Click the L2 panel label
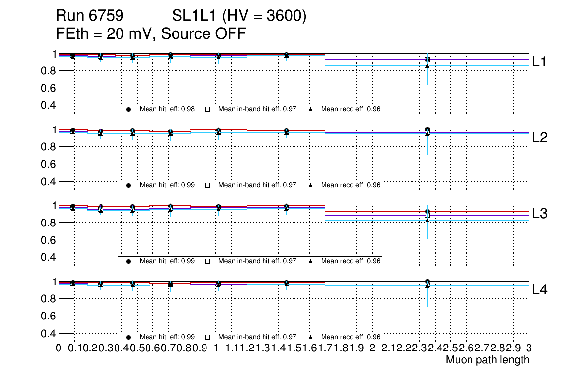This screenshot has height=380, width=588. (x=539, y=138)
